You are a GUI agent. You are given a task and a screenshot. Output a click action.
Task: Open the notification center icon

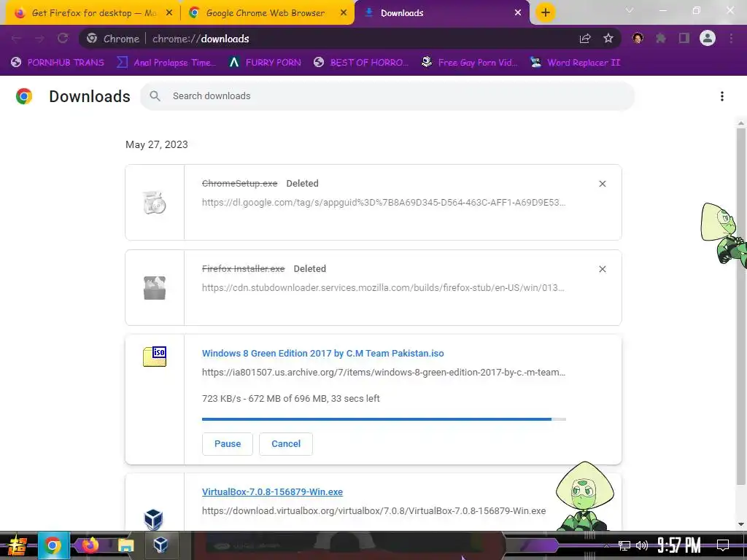tap(723, 545)
